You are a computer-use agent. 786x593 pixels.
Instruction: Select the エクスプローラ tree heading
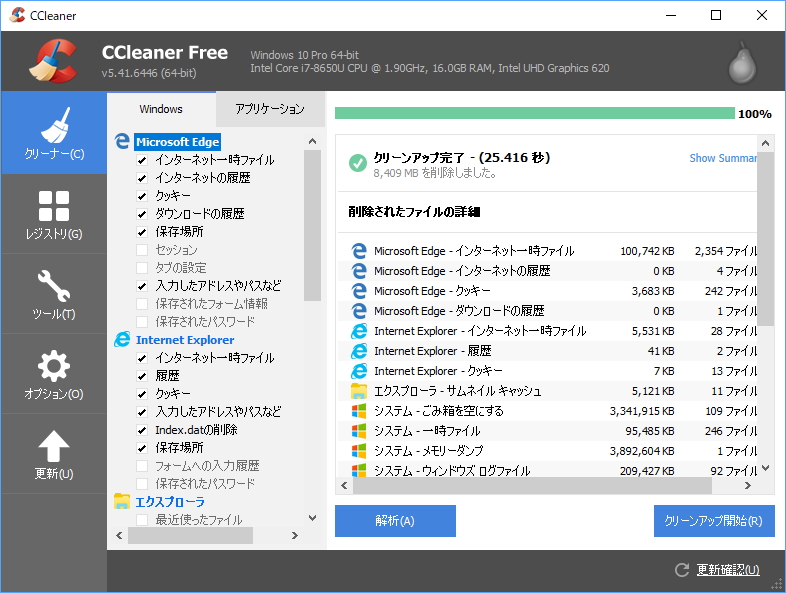point(170,502)
